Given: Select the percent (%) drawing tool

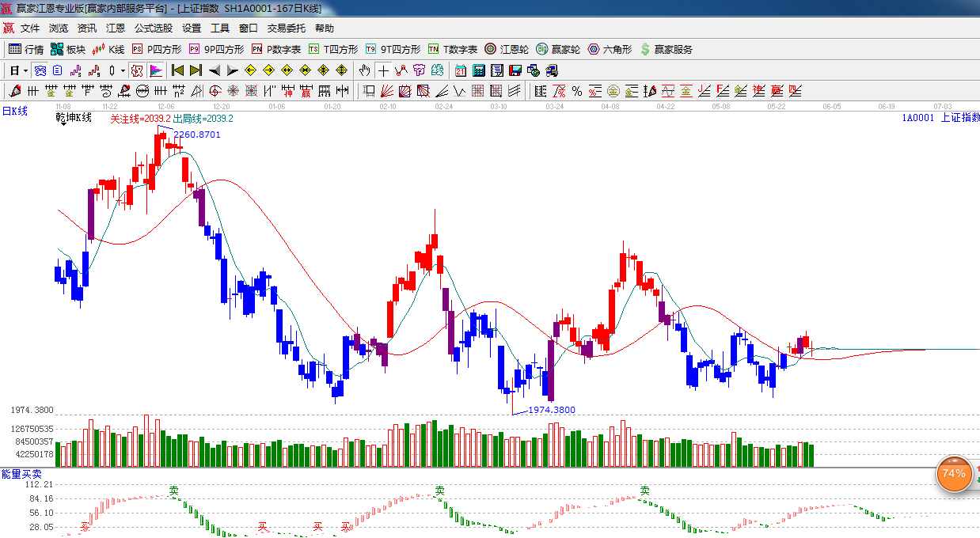Looking at the screenshot, I should coord(577,91).
